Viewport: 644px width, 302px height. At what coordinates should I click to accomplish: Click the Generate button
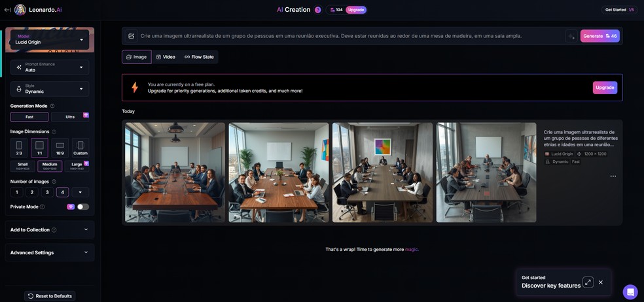coord(600,36)
